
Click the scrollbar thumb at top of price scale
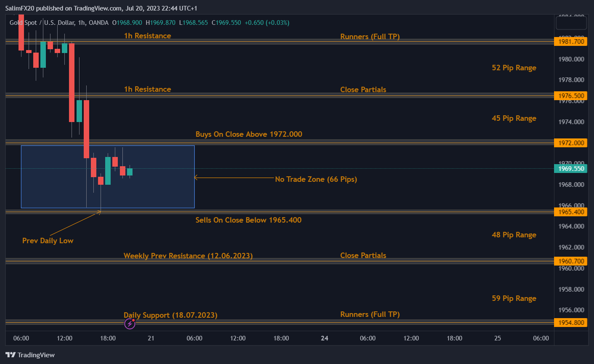[x=571, y=23]
